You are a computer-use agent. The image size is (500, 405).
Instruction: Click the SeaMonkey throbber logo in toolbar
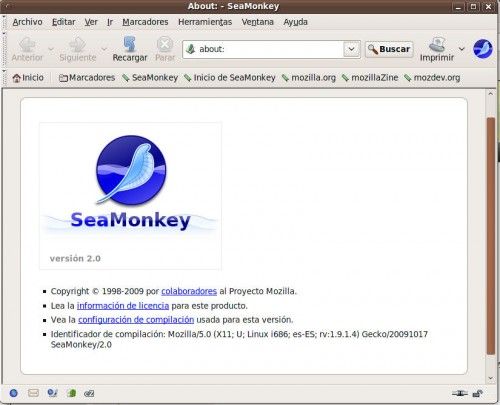click(483, 49)
